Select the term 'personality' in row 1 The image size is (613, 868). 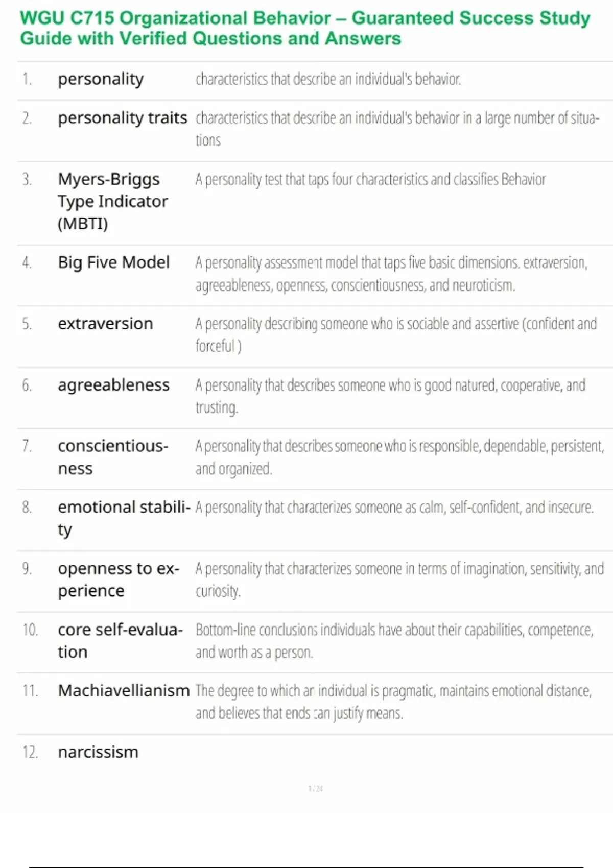click(x=101, y=79)
